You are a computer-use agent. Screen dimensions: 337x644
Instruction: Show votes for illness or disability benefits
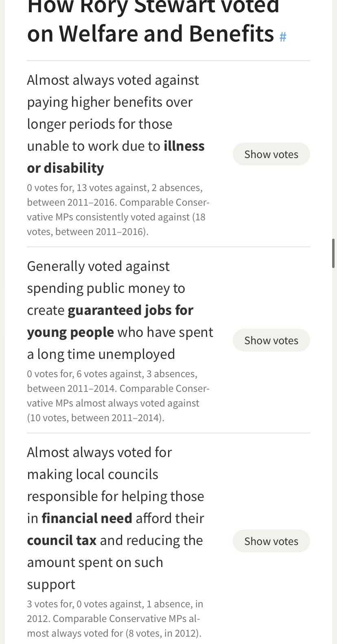pyautogui.click(x=271, y=154)
